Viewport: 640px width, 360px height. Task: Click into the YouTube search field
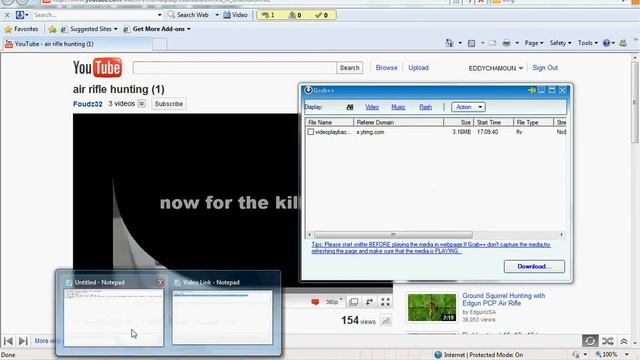pos(235,68)
